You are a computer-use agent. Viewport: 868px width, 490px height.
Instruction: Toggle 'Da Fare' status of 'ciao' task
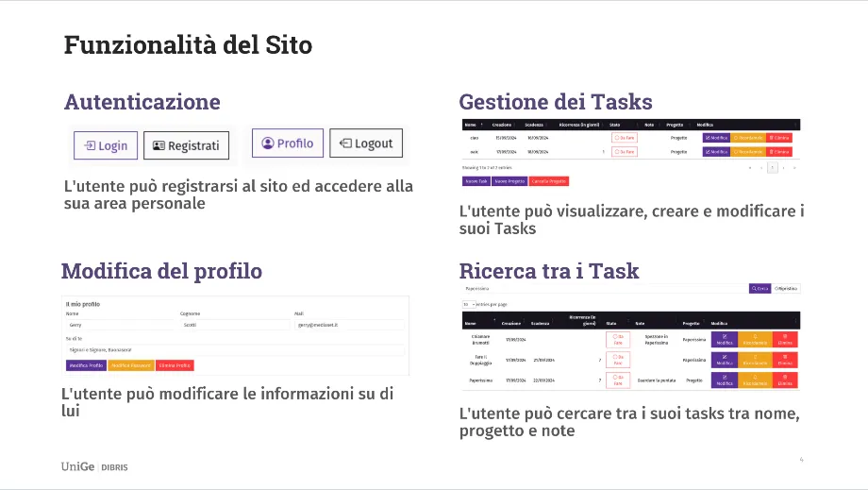pyautogui.click(x=625, y=137)
